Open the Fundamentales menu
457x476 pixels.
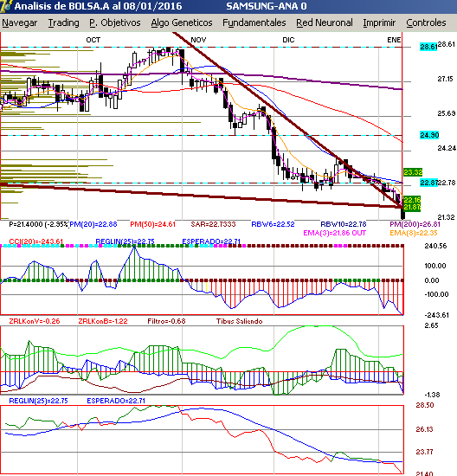(x=254, y=23)
